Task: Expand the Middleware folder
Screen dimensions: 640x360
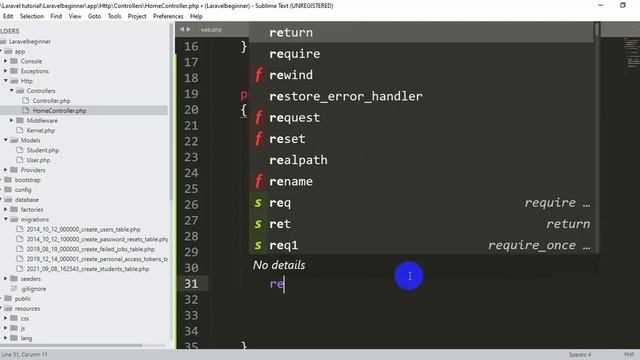Action: click(11, 120)
